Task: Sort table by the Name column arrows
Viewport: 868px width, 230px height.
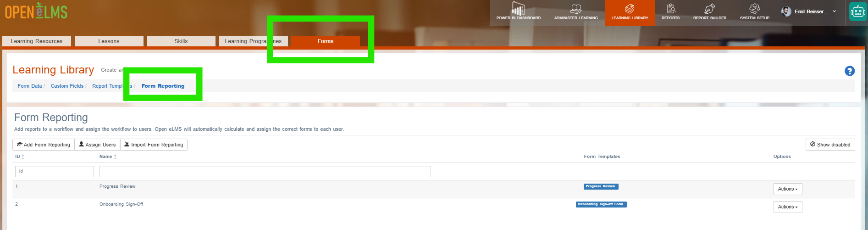Action: click(115, 157)
